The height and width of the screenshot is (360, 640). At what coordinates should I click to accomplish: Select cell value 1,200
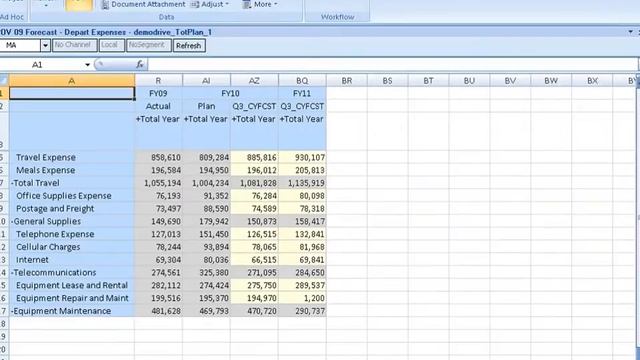pyautogui.click(x=302, y=298)
